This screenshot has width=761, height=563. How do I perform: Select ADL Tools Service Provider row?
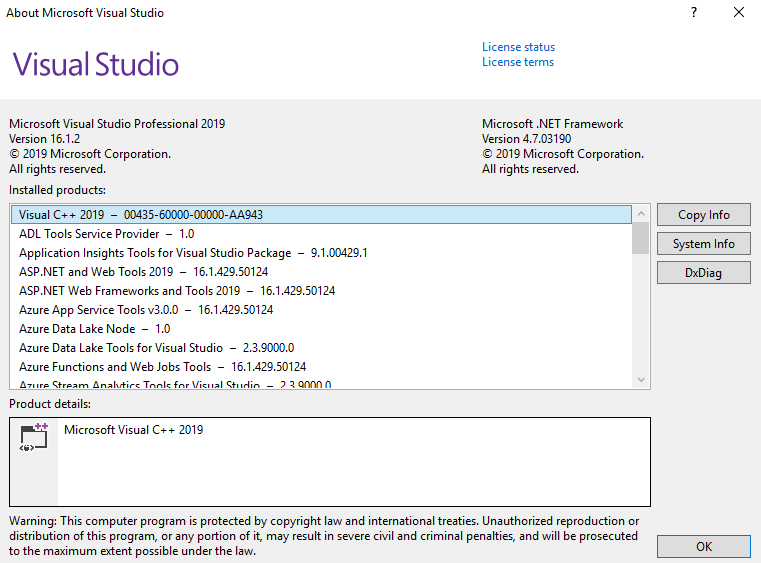pyautogui.click(x=321, y=234)
